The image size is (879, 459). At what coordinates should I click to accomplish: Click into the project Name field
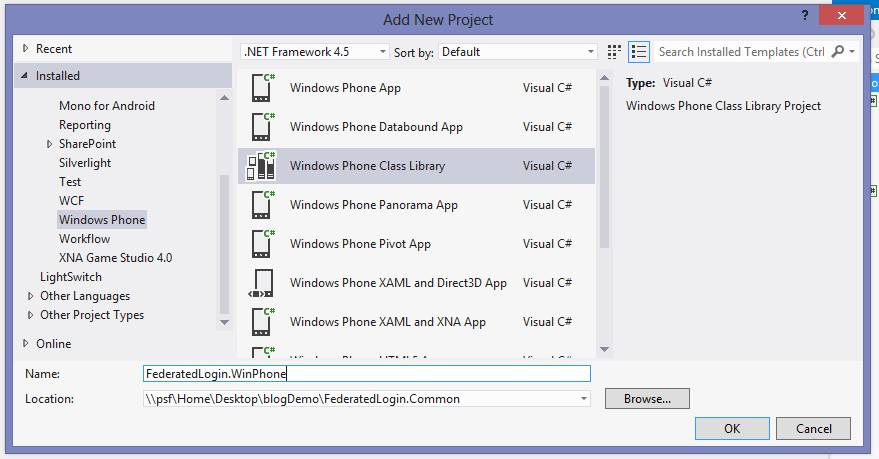pyautogui.click(x=367, y=374)
